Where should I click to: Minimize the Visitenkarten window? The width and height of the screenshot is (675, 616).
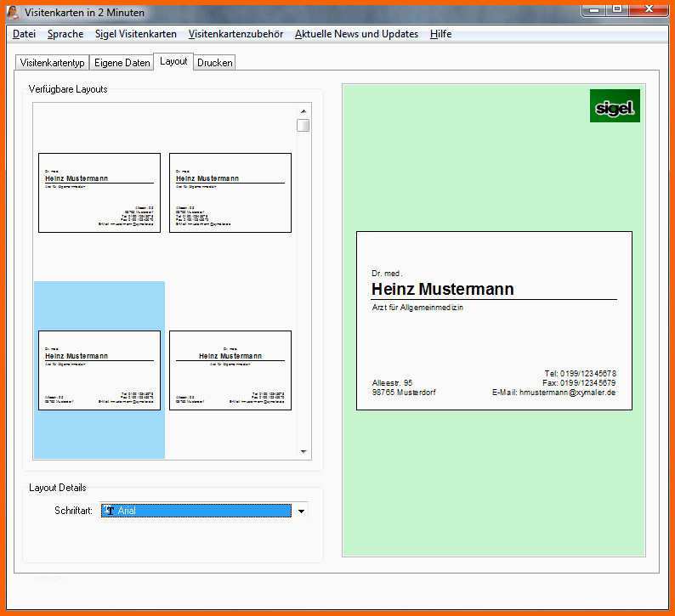[594, 9]
